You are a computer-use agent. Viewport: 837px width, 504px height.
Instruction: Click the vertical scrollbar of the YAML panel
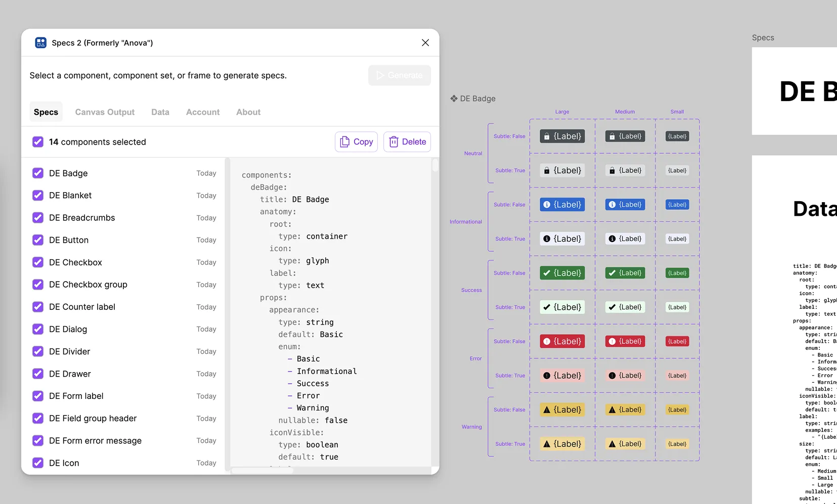point(435,166)
